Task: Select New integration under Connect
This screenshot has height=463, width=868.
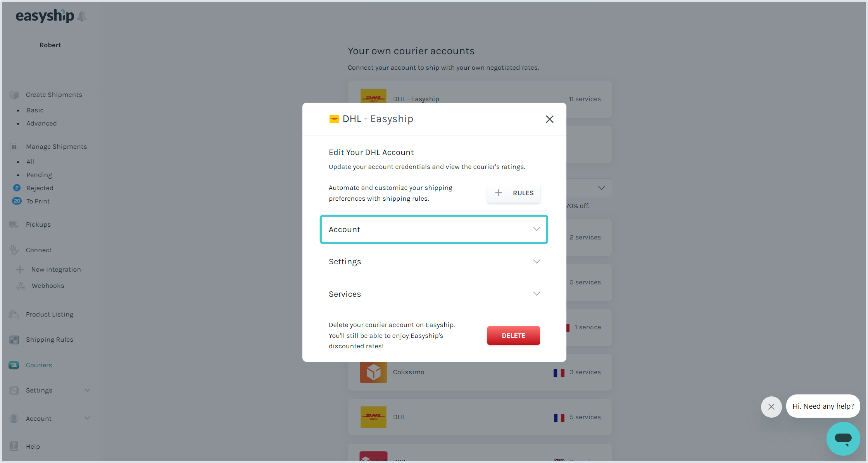Action: click(x=56, y=270)
